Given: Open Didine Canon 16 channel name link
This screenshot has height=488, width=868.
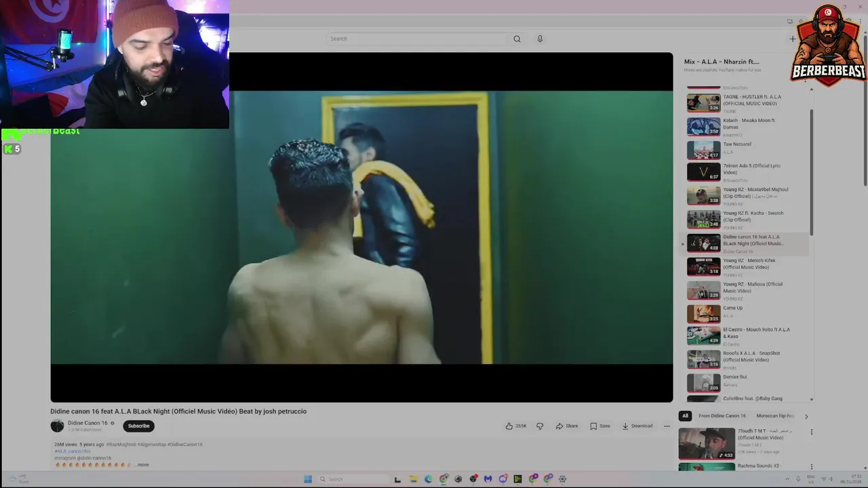Looking at the screenshot, I should click(87, 423).
